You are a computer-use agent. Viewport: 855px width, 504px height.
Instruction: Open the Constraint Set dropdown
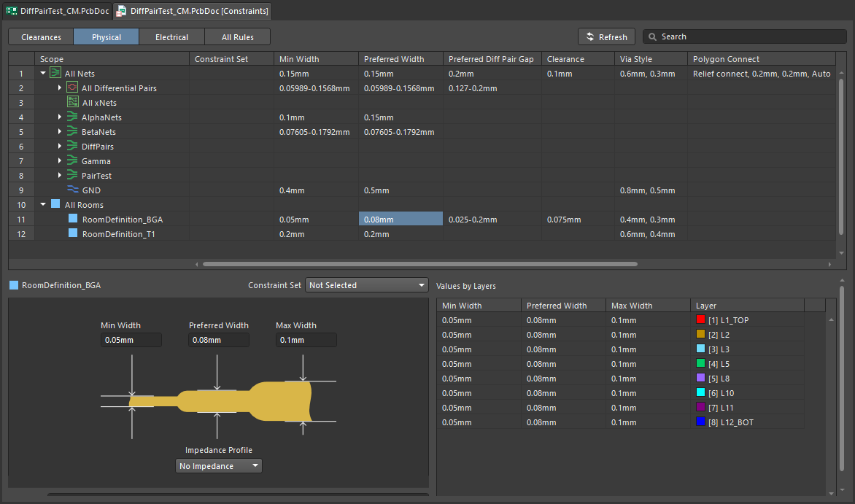click(367, 285)
